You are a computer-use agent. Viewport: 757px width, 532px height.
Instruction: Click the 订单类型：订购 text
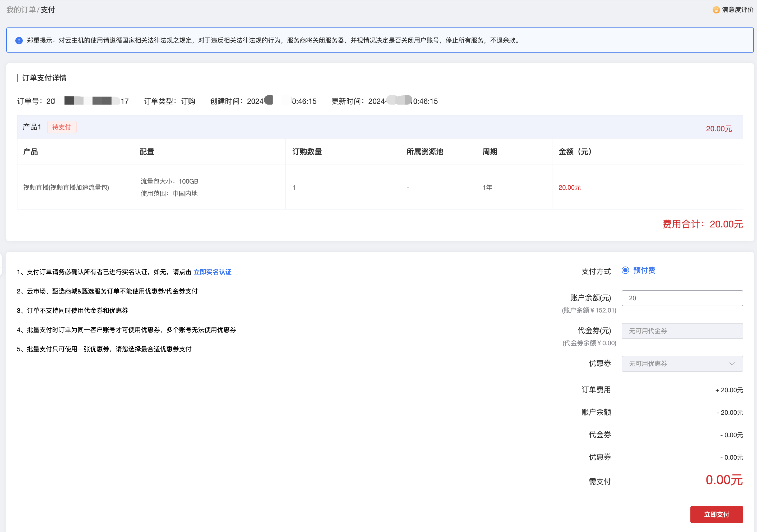[169, 101]
